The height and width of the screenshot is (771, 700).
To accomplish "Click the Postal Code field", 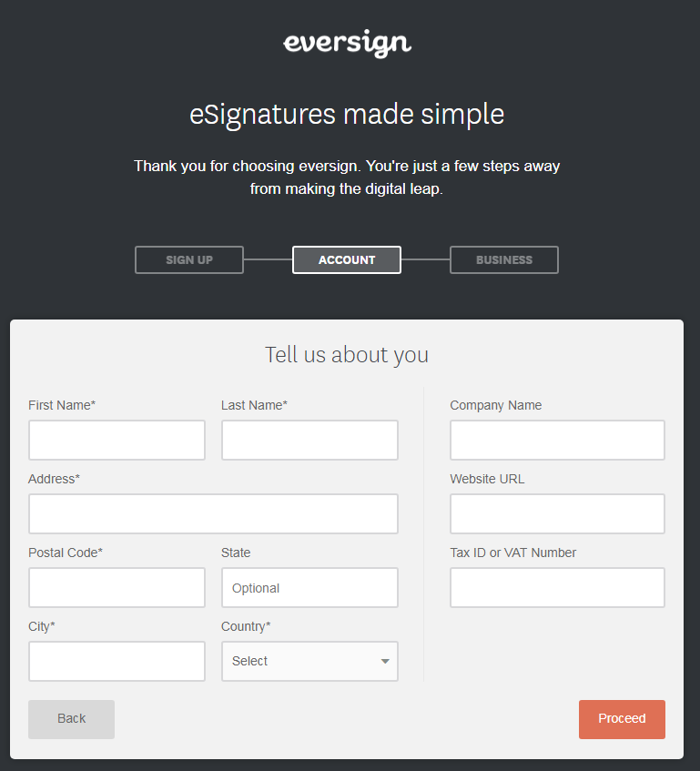I will 117,587.
